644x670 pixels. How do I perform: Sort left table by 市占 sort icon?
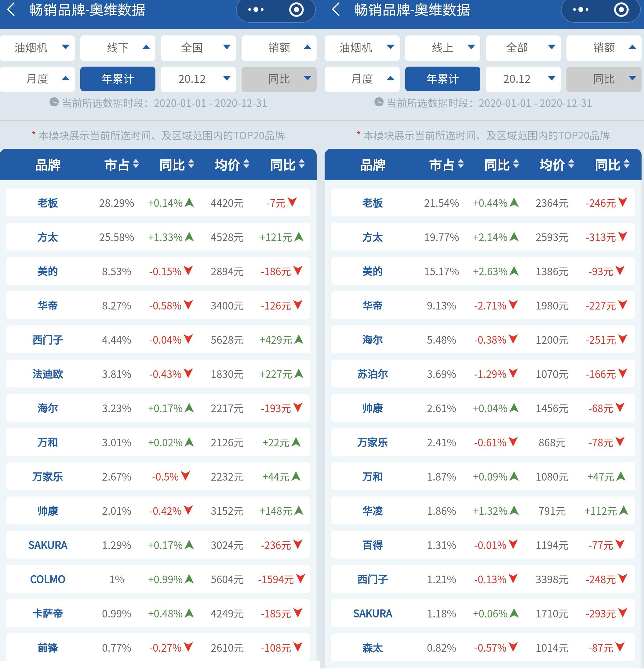[x=136, y=164]
